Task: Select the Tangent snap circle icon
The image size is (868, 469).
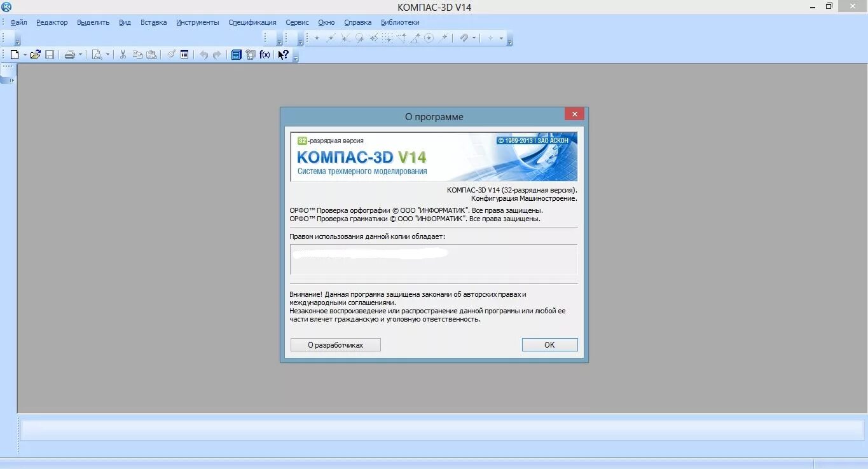Action: click(x=359, y=38)
